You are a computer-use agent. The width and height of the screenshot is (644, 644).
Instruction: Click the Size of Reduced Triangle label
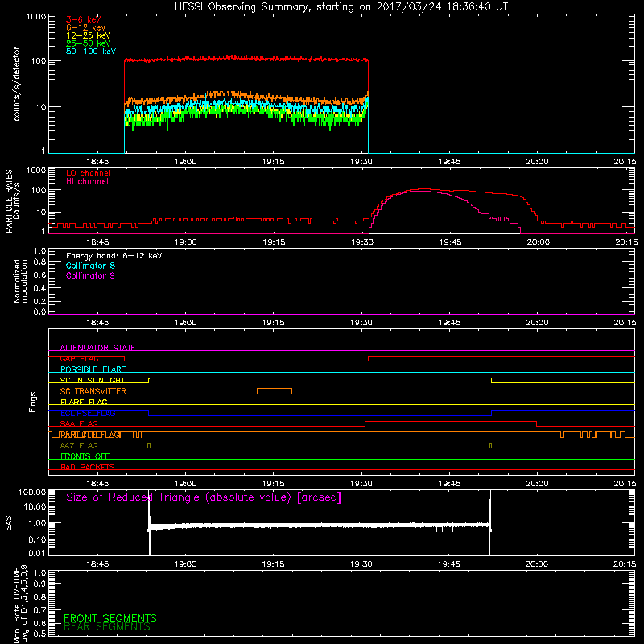[x=204, y=497]
